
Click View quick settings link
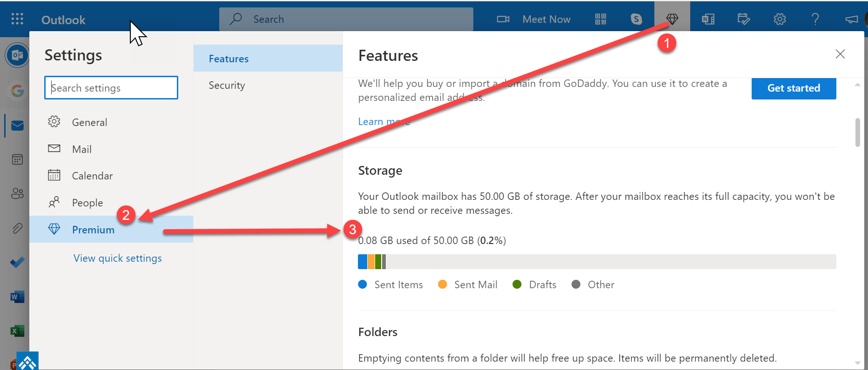pos(118,258)
